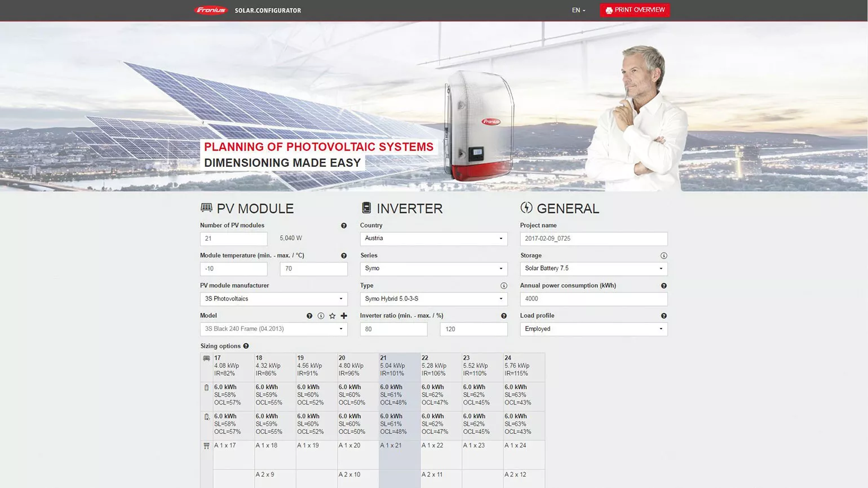Open help for Sizing options

click(x=246, y=346)
